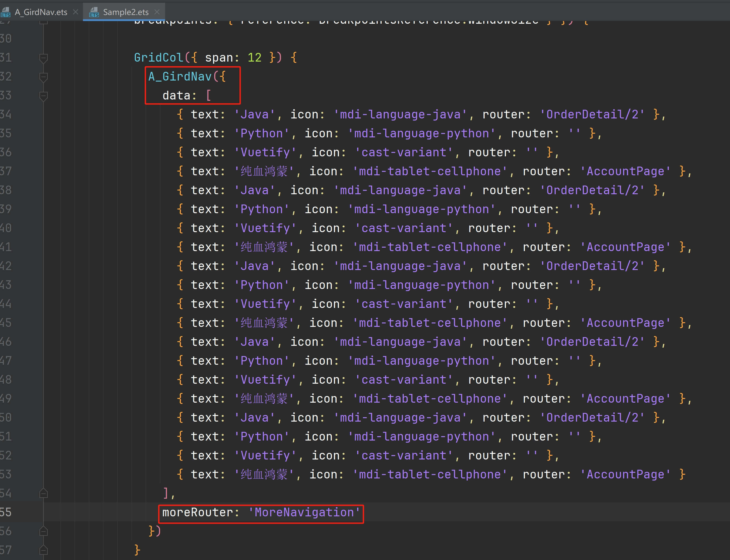Click line number 55 in the gutter
The width and height of the screenshot is (730, 560).
(6, 512)
